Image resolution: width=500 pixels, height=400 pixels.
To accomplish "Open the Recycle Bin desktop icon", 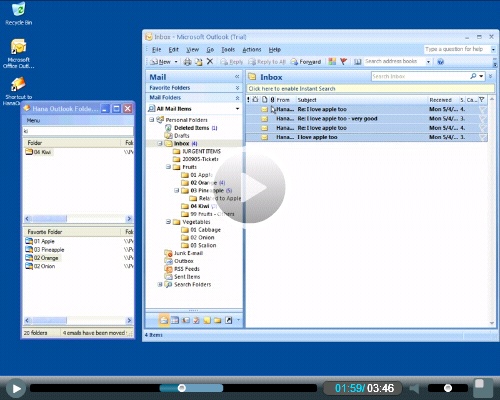I will click(18, 13).
